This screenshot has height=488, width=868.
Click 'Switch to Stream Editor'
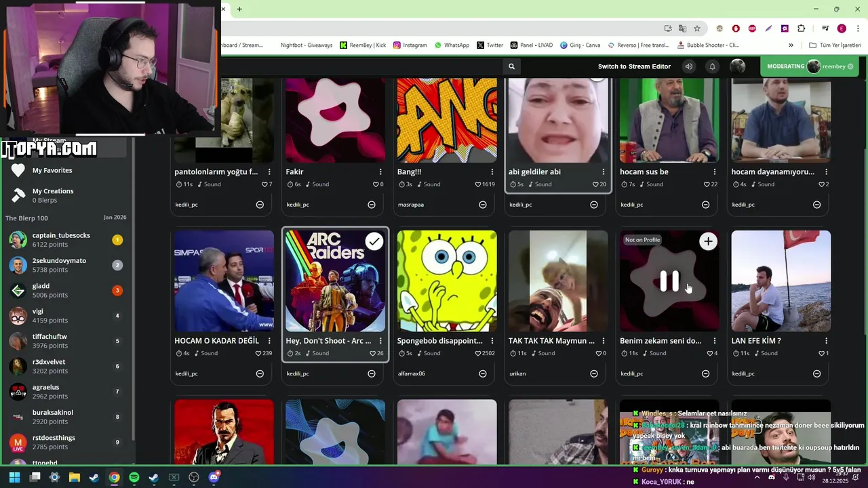[634, 66]
